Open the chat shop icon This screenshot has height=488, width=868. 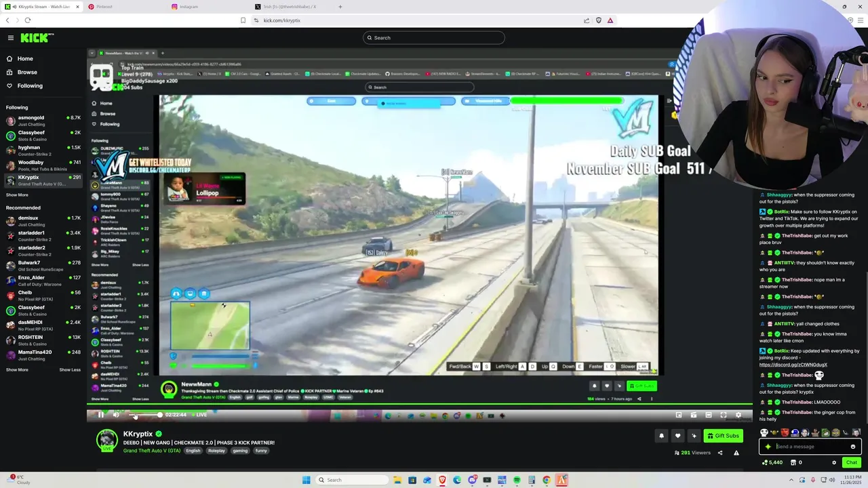click(793, 462)
